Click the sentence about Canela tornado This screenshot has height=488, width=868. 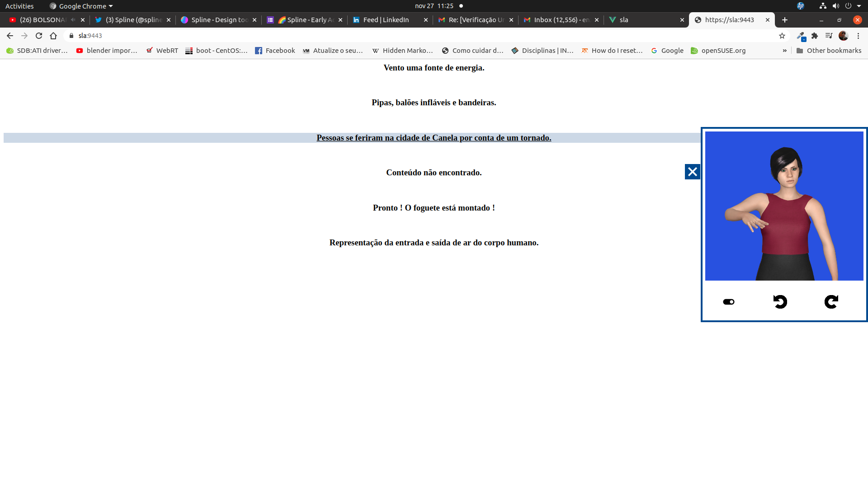point(434,138)
